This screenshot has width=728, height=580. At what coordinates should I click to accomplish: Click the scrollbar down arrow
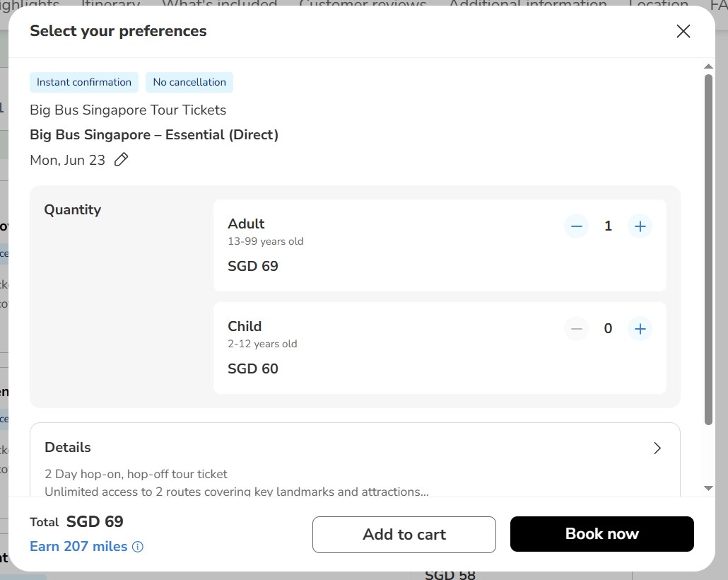coord(708,488)
